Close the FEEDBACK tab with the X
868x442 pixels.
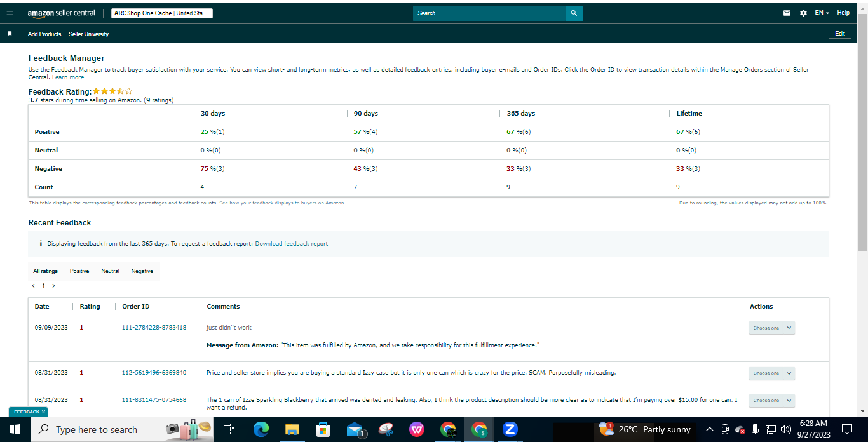click(x=43, y=412)
